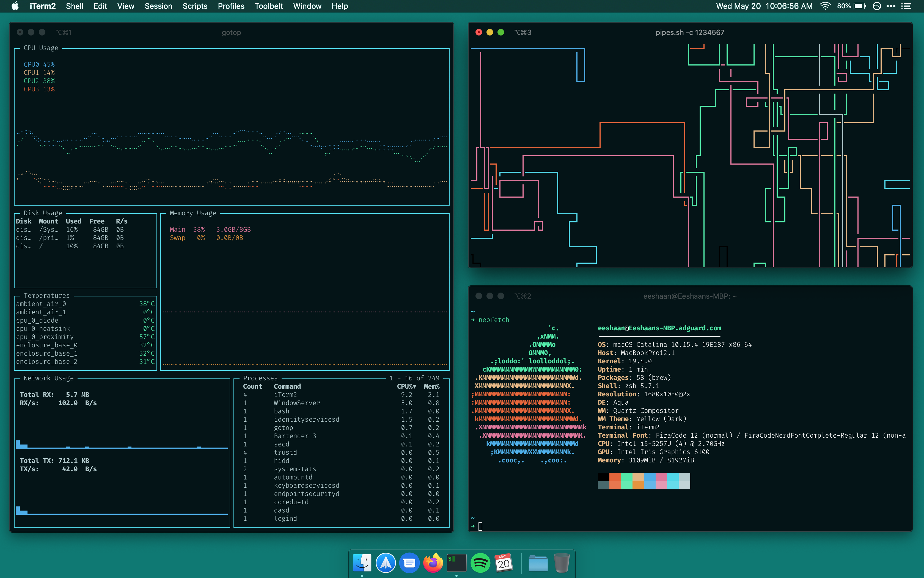This screenshot has height=578, width=924.
Task: Open iTerm from the Dock
Action: 457,563
